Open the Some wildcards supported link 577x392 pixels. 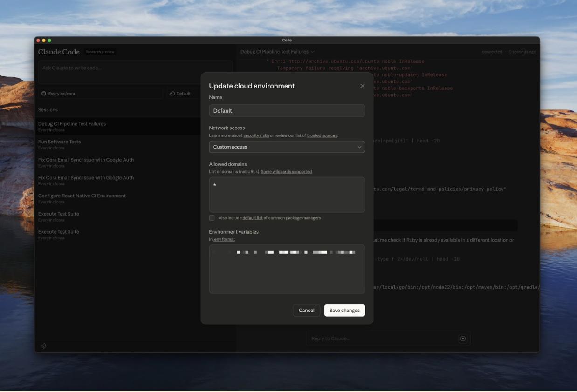(286, 172)
